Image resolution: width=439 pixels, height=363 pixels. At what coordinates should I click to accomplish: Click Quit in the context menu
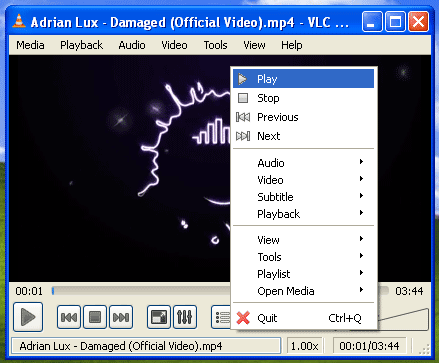(x=303, y=318)
